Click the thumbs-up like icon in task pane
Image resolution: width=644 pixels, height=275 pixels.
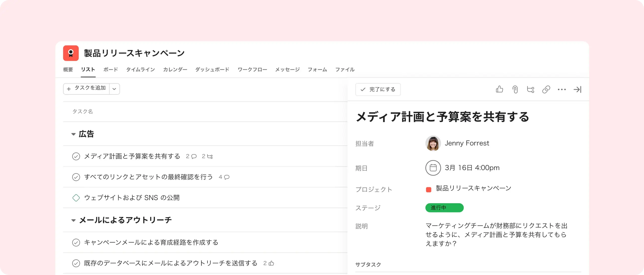499,89
